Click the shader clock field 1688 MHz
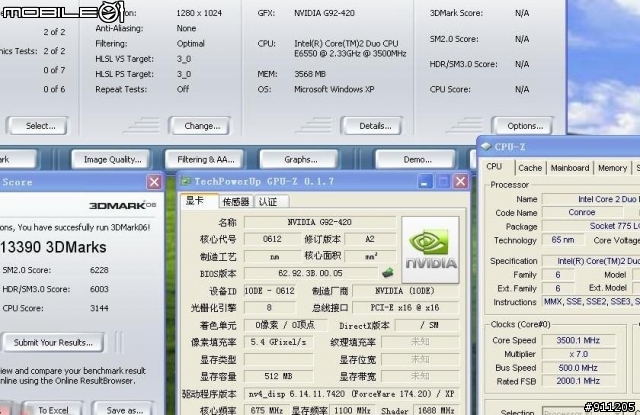This screenshot has width=640, height=415. [436, 410]
